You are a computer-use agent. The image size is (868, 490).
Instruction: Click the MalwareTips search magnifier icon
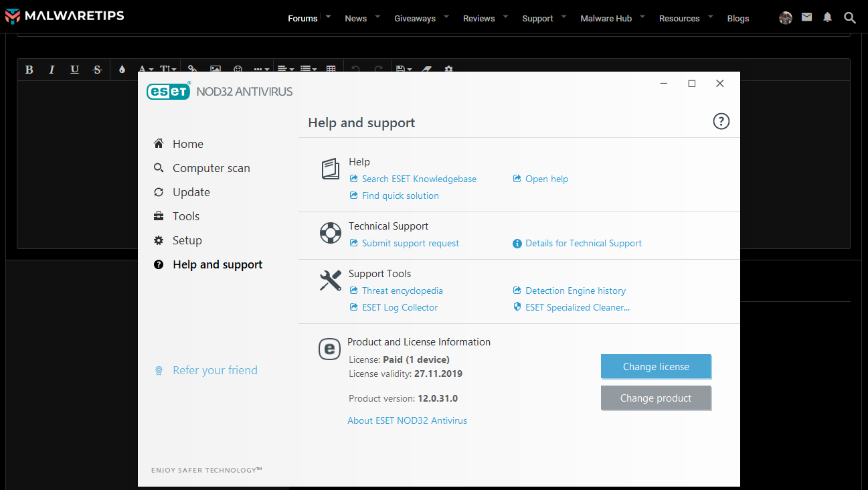(850, 17)
